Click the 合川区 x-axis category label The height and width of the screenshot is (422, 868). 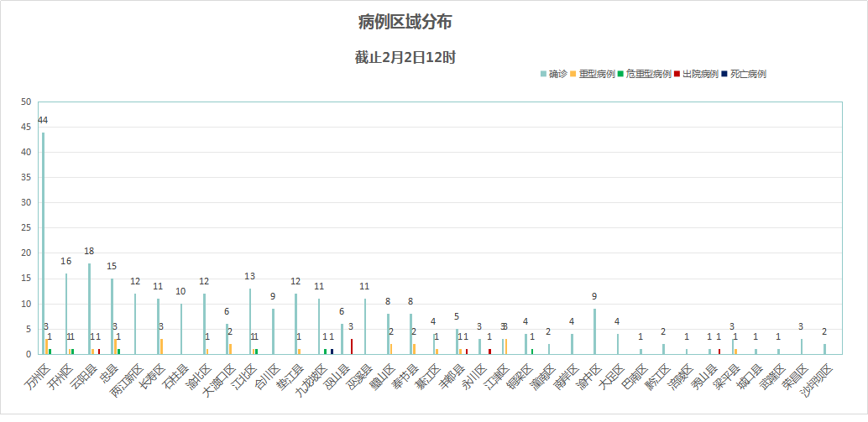pyautogui.click(x=269, y=371)
